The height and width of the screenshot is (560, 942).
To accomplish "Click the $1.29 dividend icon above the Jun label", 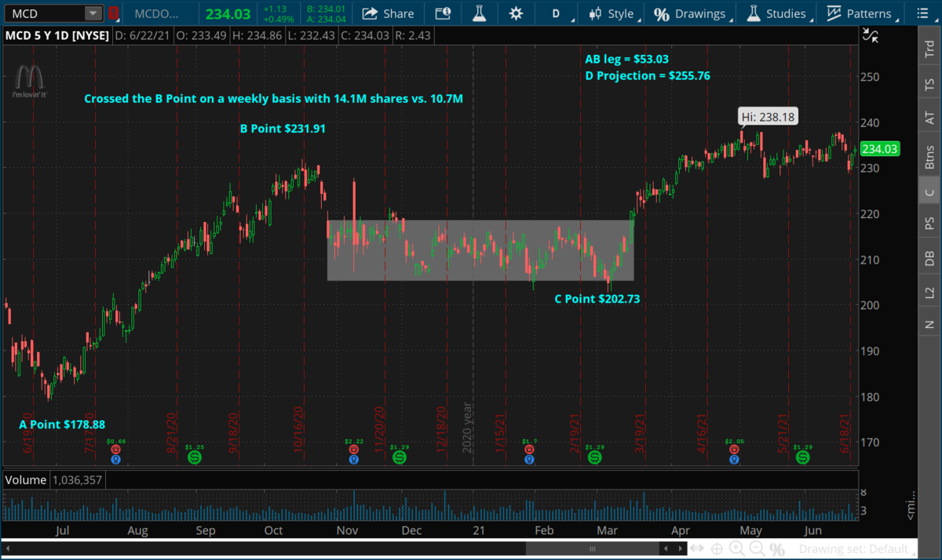I will 802,456.
